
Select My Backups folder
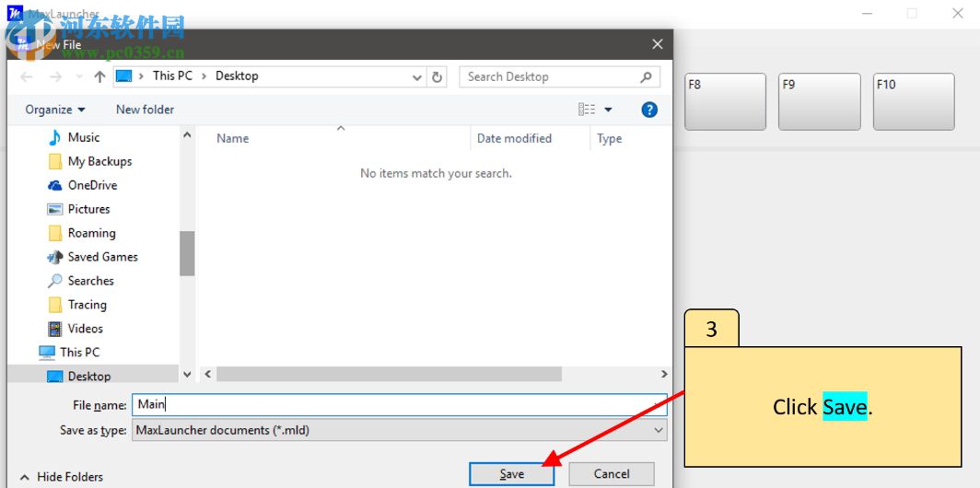point(100,161)
